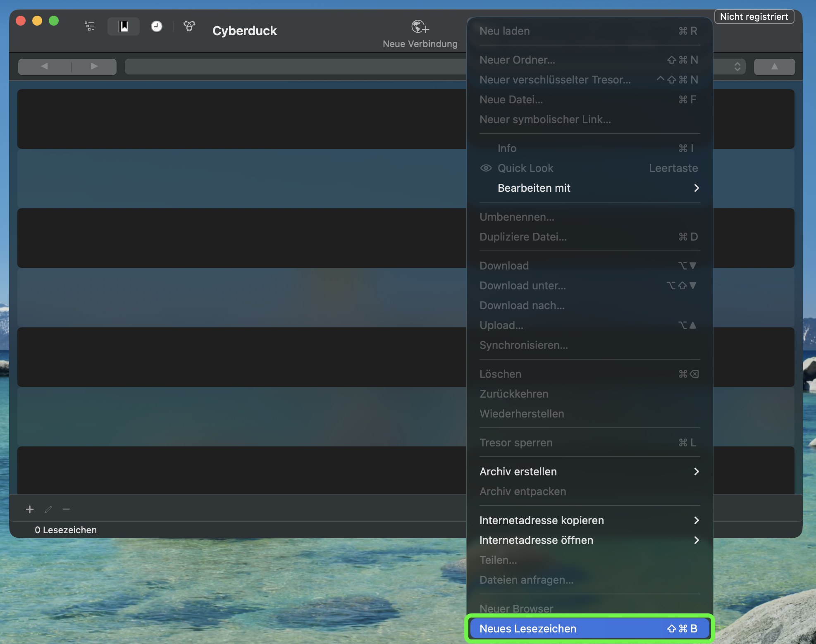The height and width of the screenshot is (644, 816).
Task: Add a bookmark with the plus icon
Action: click(30, 509)
